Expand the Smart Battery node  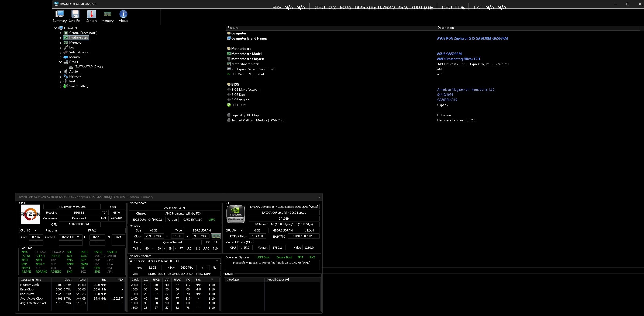[x=60, y=86]
